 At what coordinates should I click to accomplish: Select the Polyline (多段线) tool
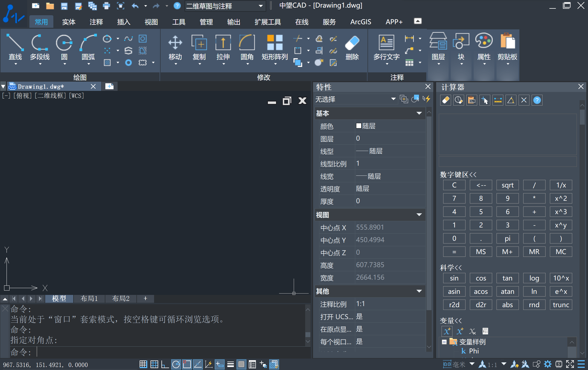click(40, 48)
